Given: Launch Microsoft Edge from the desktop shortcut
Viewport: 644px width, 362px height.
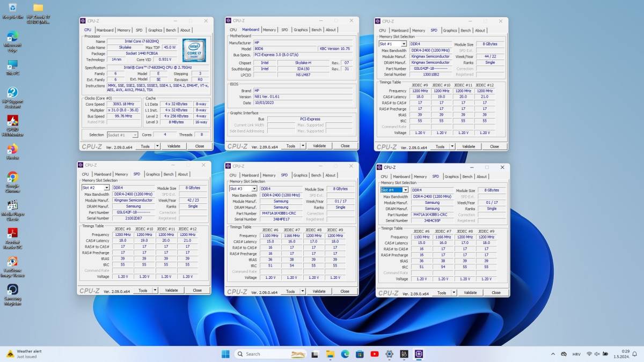Looking at the screenshot, I should click(x=12, y=41).
